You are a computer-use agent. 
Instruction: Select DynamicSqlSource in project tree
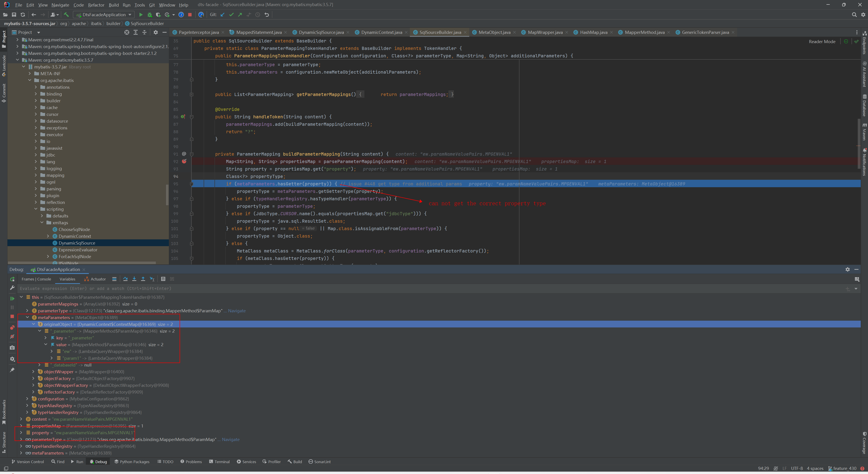point(77,243)
